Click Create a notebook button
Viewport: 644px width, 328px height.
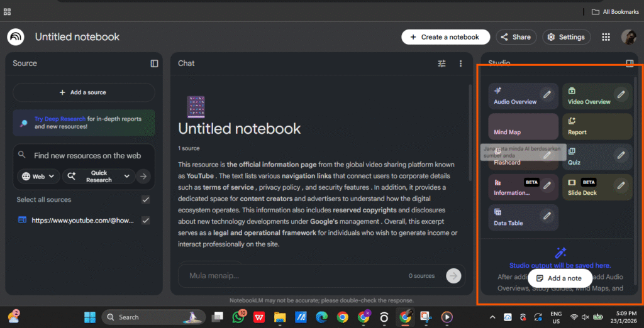click(445, 37)
